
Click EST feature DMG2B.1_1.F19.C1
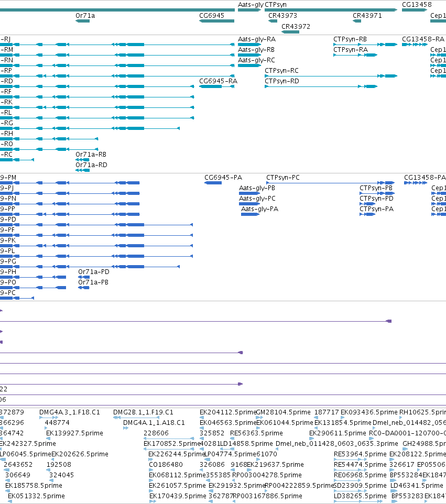[143, 412]
